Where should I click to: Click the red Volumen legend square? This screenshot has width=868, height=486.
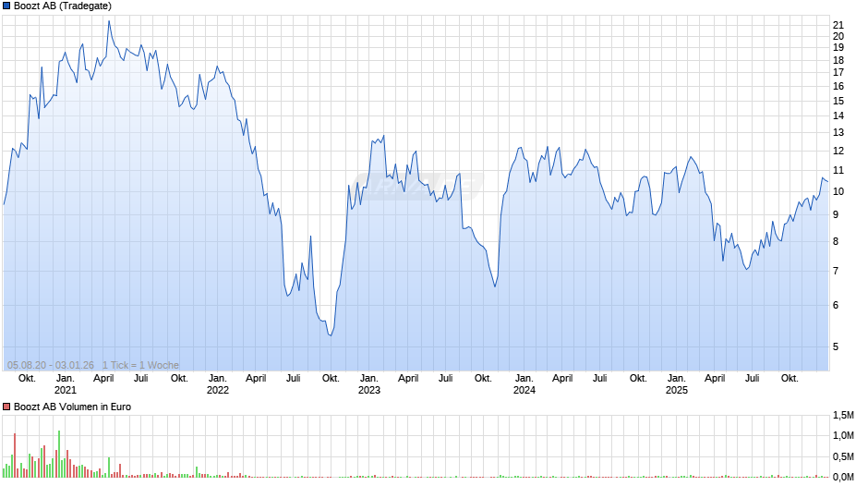(6, 407)
